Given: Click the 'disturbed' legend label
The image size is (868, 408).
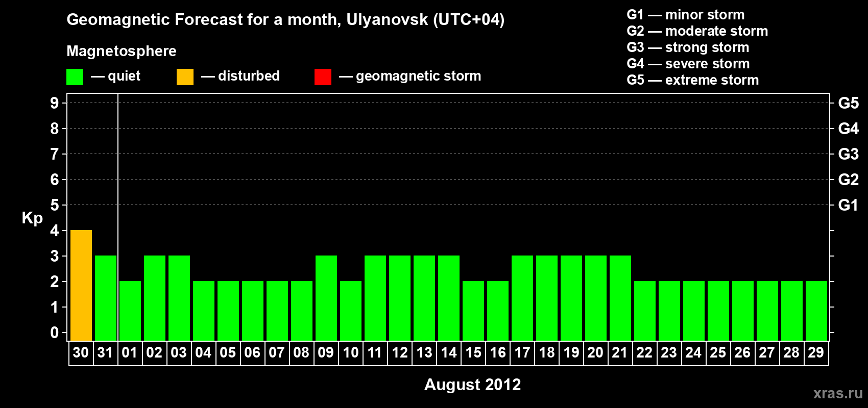Looking at the screenshot, I should (x=249, y=76).
